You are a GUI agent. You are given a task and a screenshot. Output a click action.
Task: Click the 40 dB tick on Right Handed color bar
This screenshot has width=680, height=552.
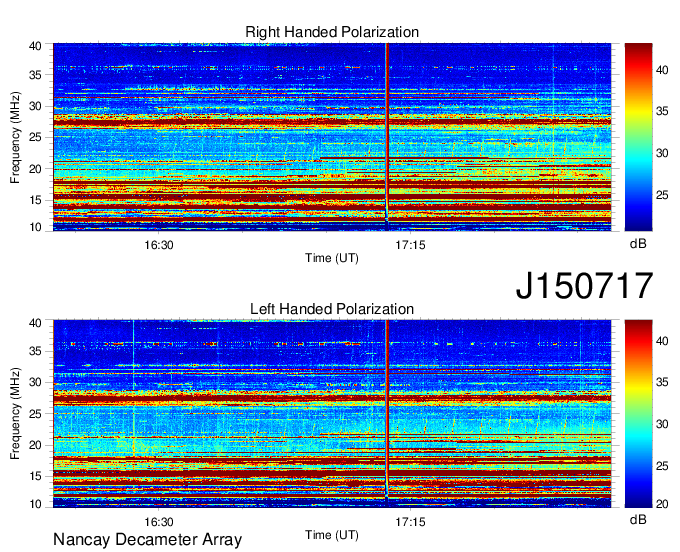click(662, 70)
